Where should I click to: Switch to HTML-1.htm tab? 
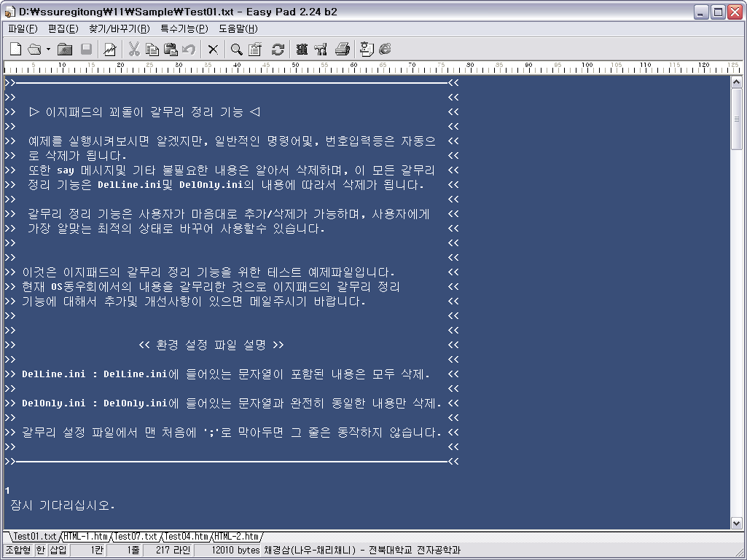86,536
